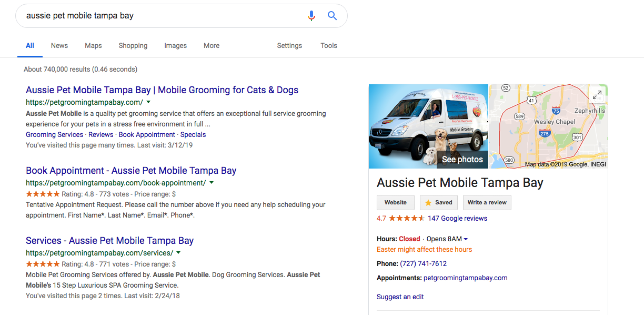Screen dimensions: 644x315
Task: Click the Write a review button
Action: tap(487, 202)
